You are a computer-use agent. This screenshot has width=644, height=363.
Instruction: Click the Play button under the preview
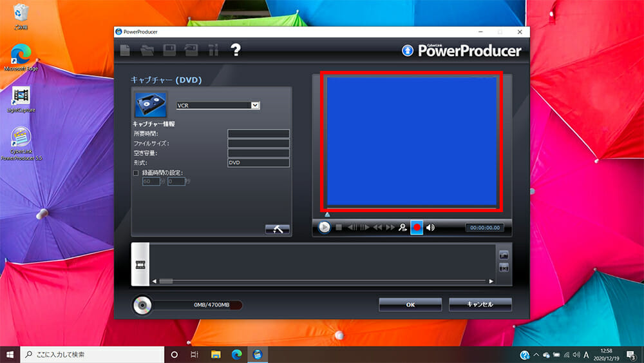click(324, 228)
